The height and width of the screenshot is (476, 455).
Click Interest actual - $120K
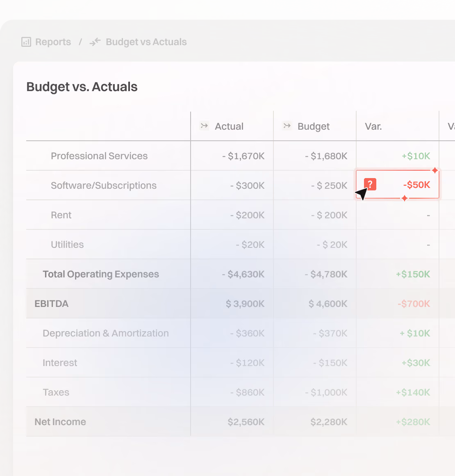(x=247, y=362)
